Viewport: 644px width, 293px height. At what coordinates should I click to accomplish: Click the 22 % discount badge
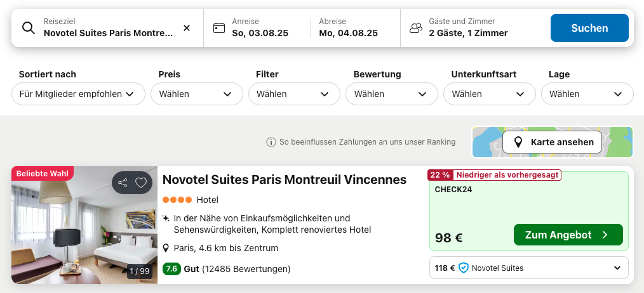point(440,175)
